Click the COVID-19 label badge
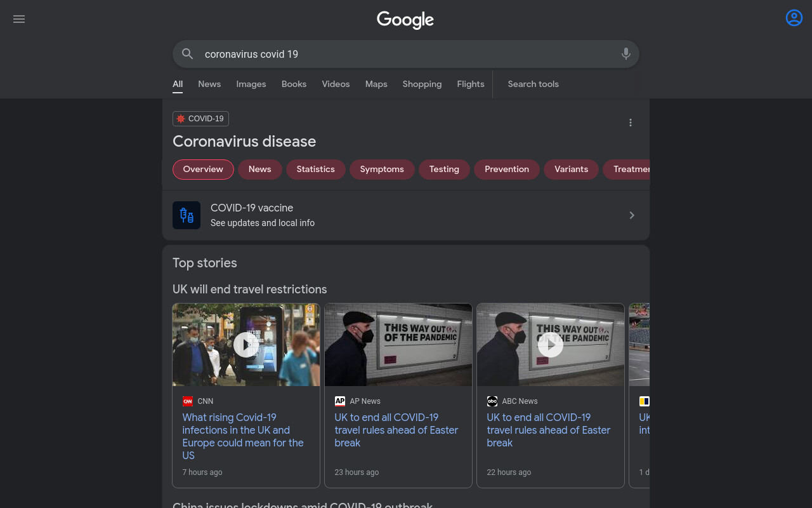The height and width of the screenshot is (508, 812). click(200, 119)
